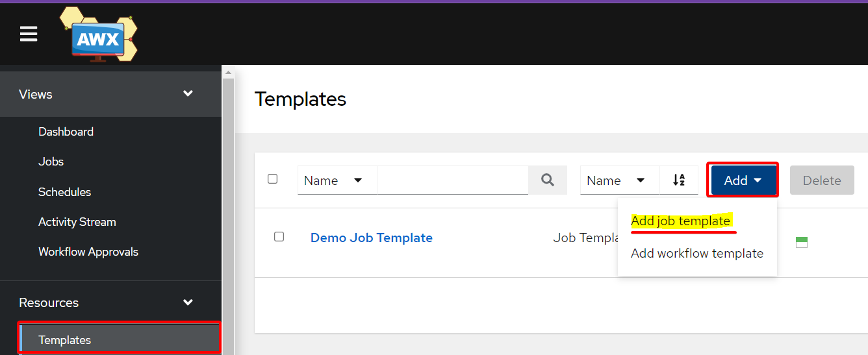Open the Name sort-by dropdown
The height and width of the screenshot is (355, 868).
[620, 180]
